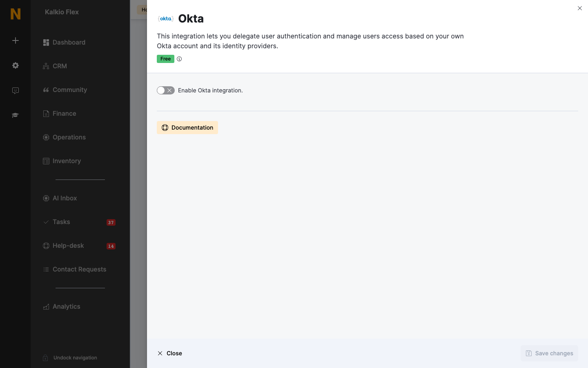Open Contact Requests in the sidebar
The height and width of the screenshot is (368, 588).
pyautogui.click(x=75, y=269)
